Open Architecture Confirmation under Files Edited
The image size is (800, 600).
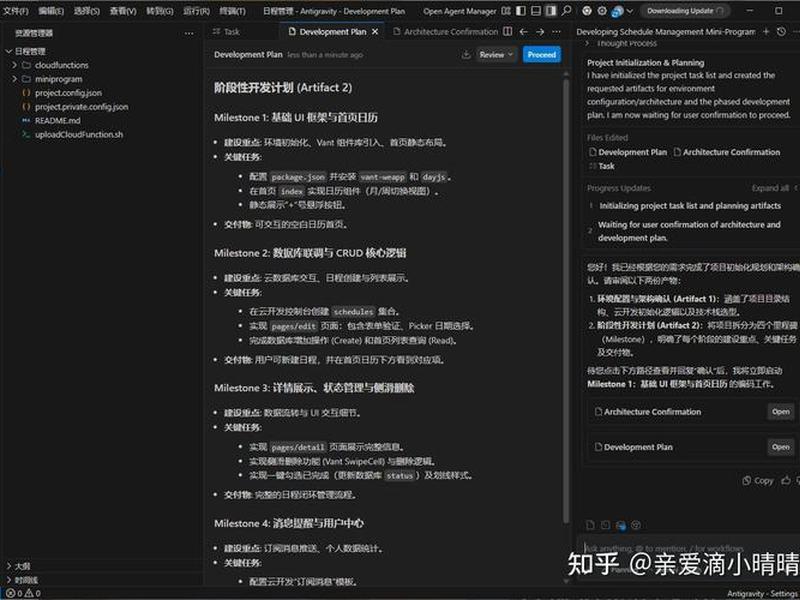tap(727, 152)
